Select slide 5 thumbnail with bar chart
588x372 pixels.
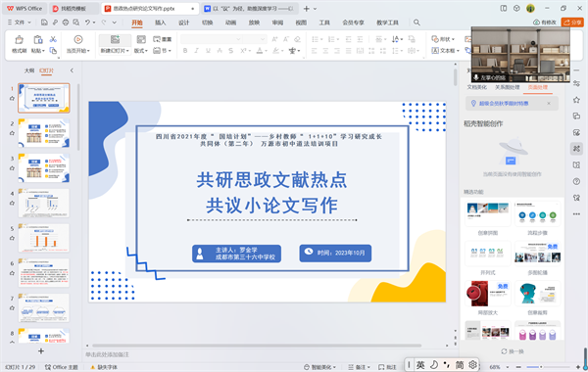click(44, 238)
